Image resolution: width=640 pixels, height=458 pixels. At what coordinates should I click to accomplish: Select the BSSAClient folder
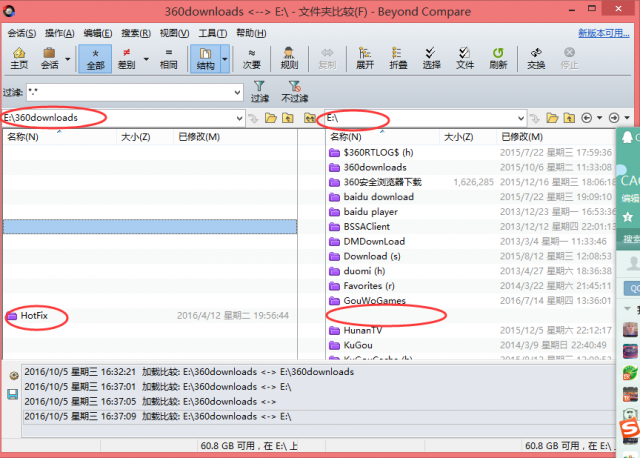359,227
